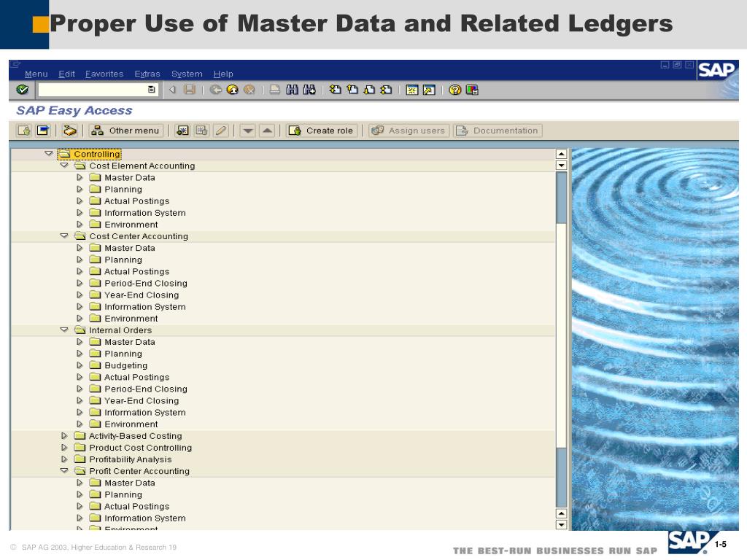The height and width of the screenshot is (560, 747).
Task: Select Environment under Cost Element Accounting
Action: 131,225
